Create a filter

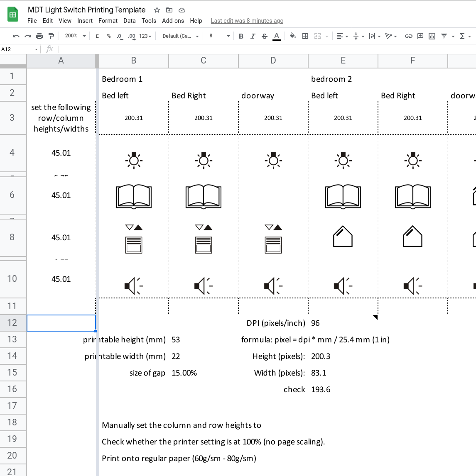pyautogui.click(x=443, y=36)
